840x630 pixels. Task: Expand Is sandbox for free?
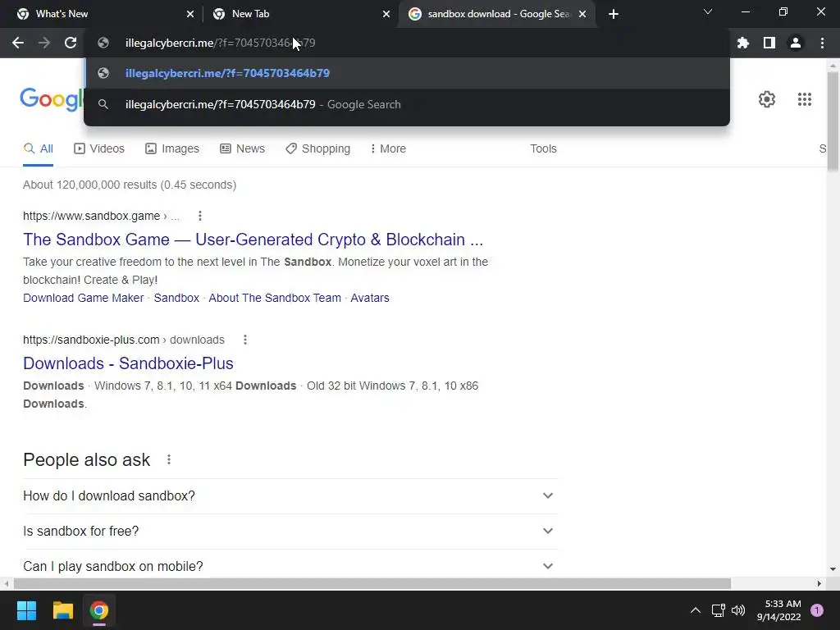(x=290, y=532)
